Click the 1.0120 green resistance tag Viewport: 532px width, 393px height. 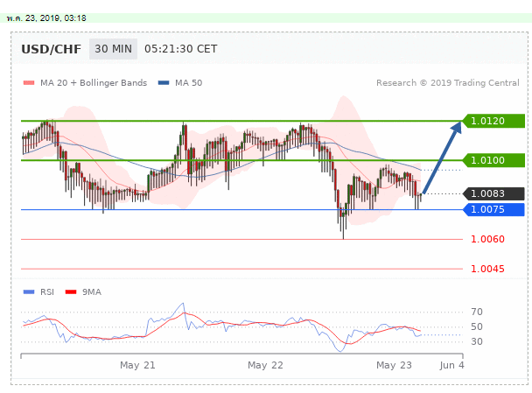click(x=493, y=121)
